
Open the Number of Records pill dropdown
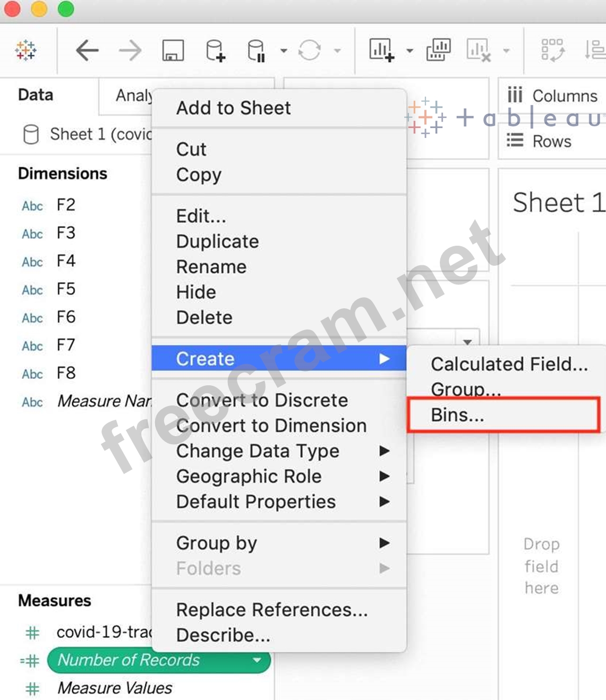tap(258, 660)
